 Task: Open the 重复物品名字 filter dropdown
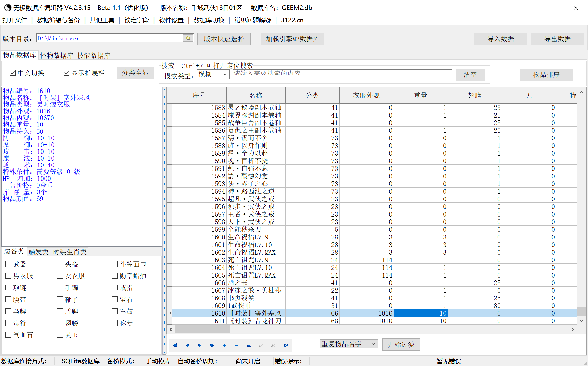click(x=349, y=344)
